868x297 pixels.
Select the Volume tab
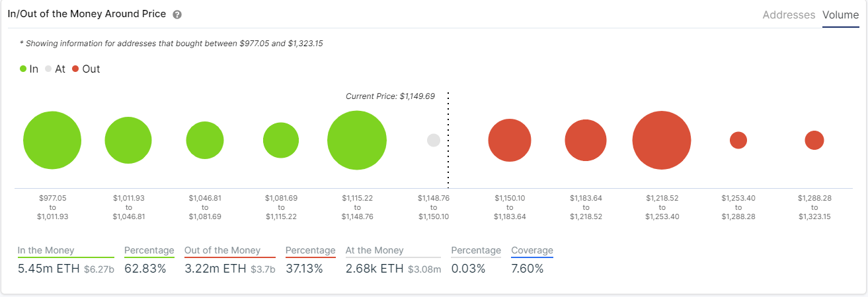840,15
